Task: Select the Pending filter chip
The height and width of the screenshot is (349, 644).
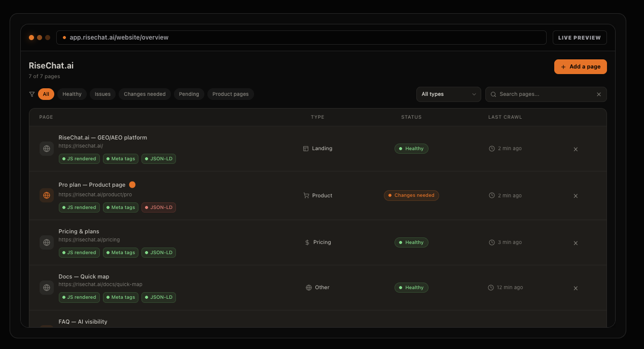Action: [x=189, y=94]
